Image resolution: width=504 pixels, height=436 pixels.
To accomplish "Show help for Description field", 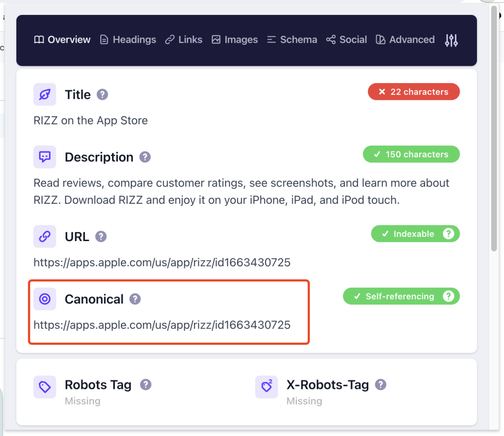I will pos(145,157).
